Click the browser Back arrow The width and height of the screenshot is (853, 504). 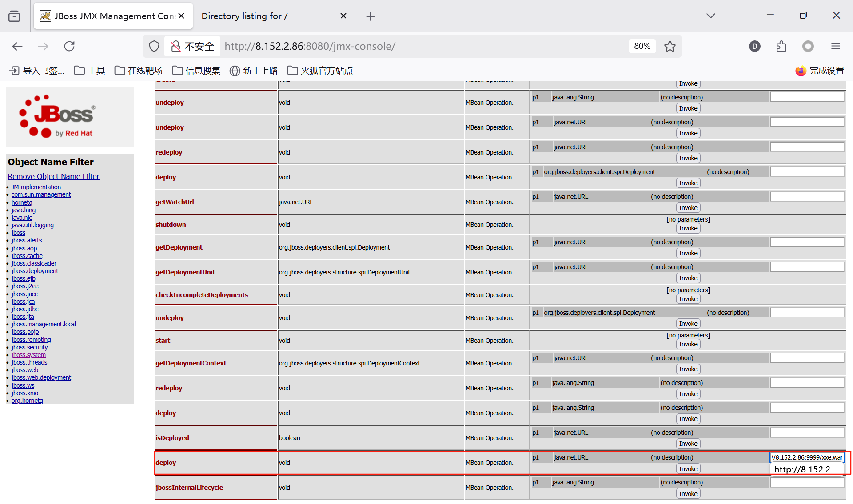tap(17, 46)
